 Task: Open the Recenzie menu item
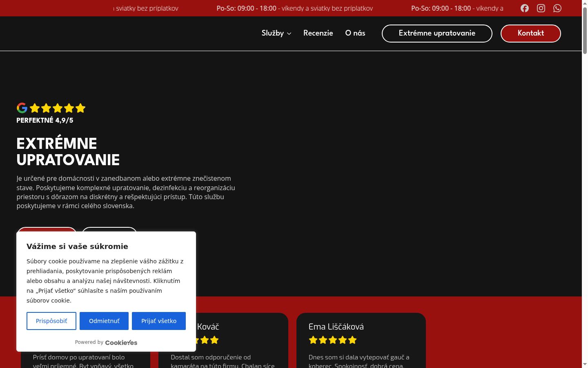[318, 33]
